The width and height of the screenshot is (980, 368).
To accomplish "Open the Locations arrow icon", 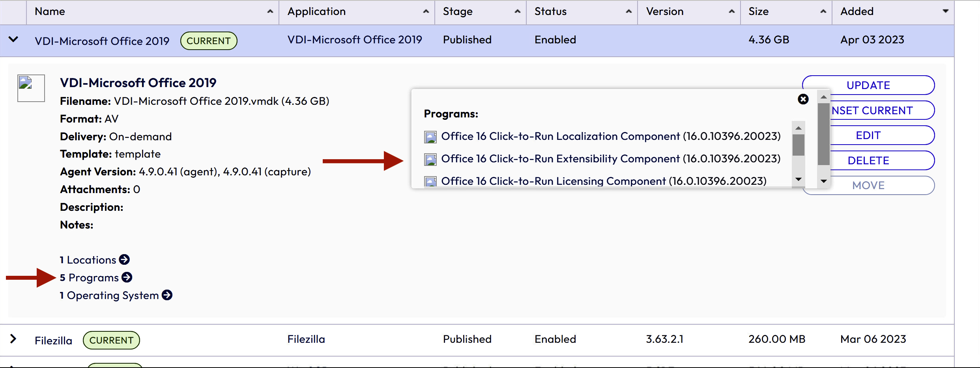I will tap(124, 260).
